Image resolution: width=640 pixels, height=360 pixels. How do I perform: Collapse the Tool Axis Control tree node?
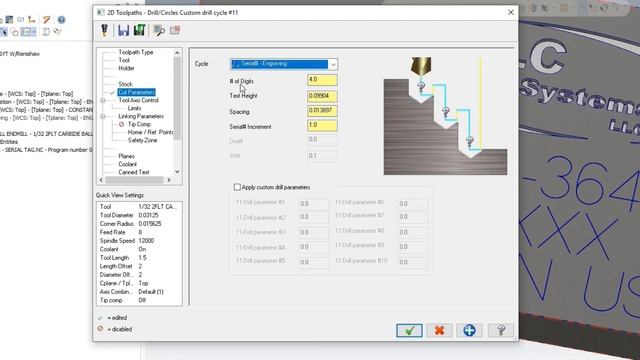103,100
